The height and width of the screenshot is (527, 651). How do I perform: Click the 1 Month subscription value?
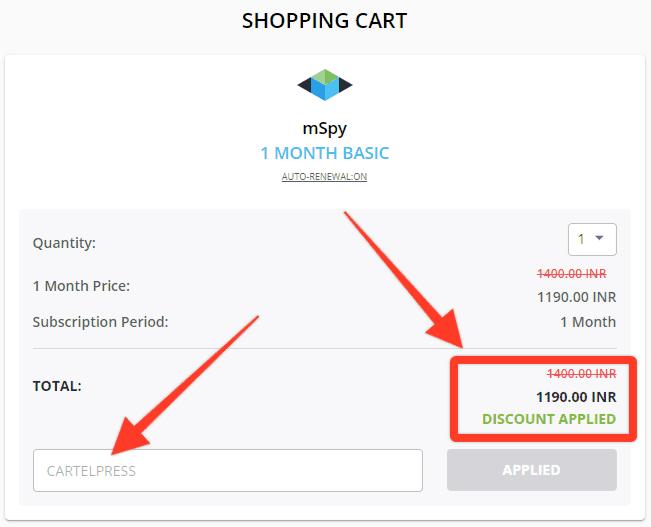588,322
